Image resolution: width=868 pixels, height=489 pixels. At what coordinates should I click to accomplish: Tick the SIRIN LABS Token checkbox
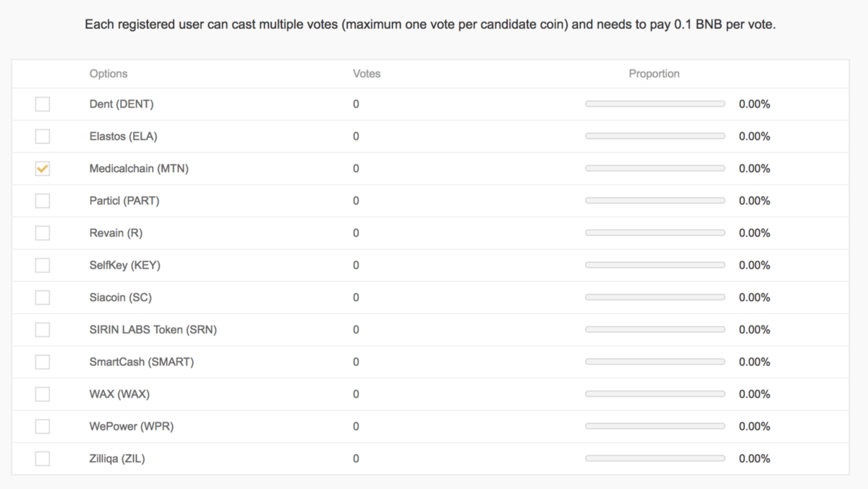(43, 330)
